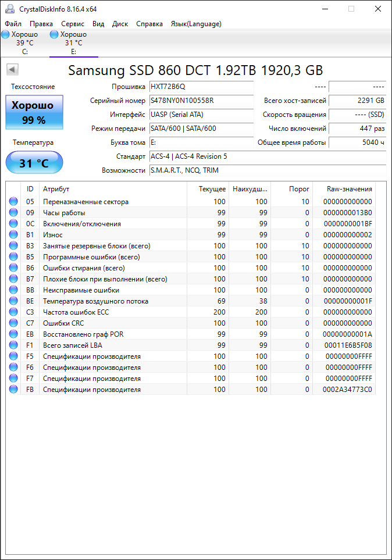Select the Ошибки CRC attribute name

click(x=63, y=323)
